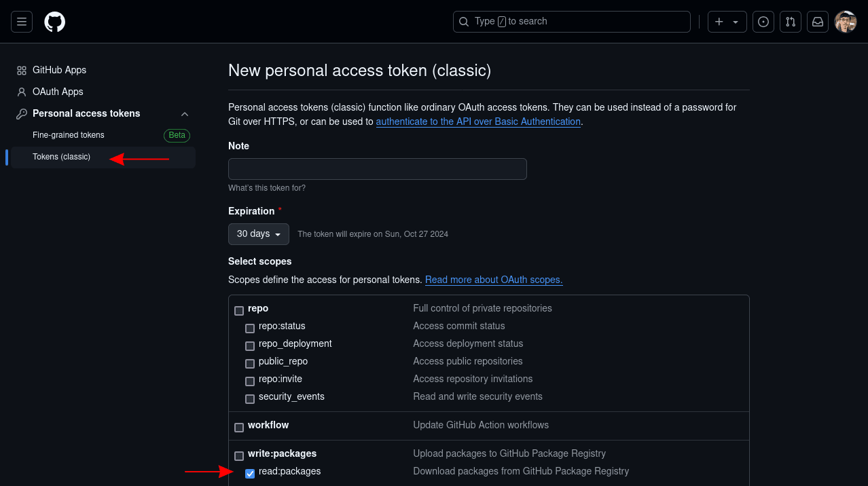Open the Pull requests icon in header
Viewport: 868px width, 486px height.
(x=791, y=22)
